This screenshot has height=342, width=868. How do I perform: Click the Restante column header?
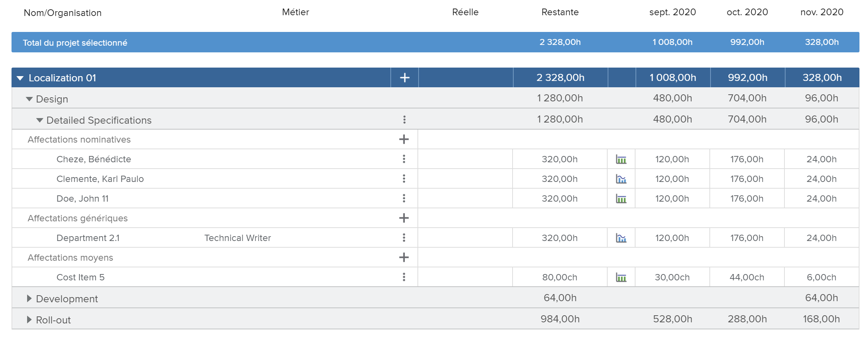pyautogui.click(x=560, y=12)
